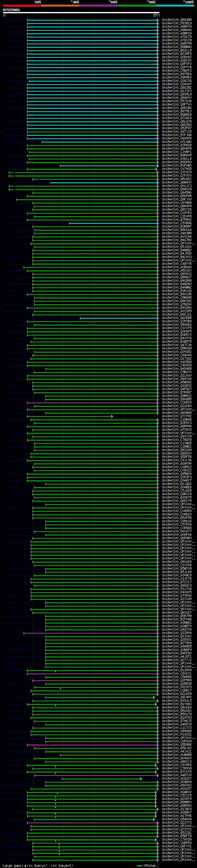Click the orange ~40% identity legend bar
The height and width of the screenshot is (868, 197).
coord(60,6)
